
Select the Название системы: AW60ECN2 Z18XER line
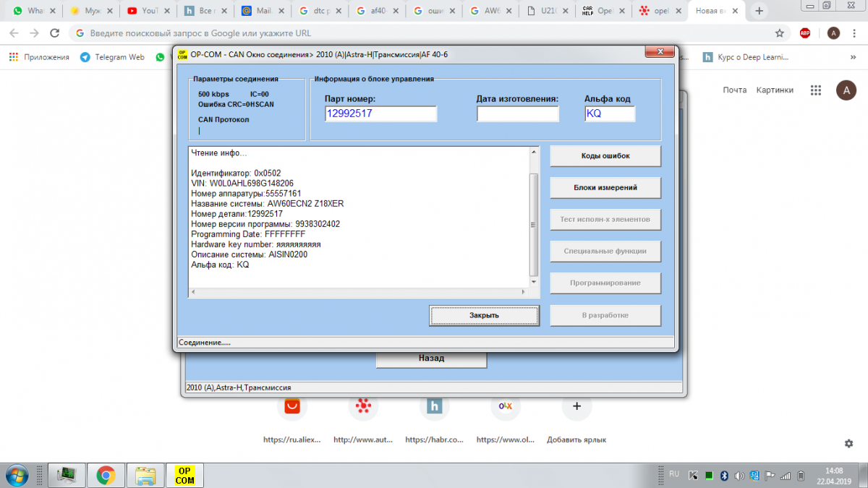point(267,204)
